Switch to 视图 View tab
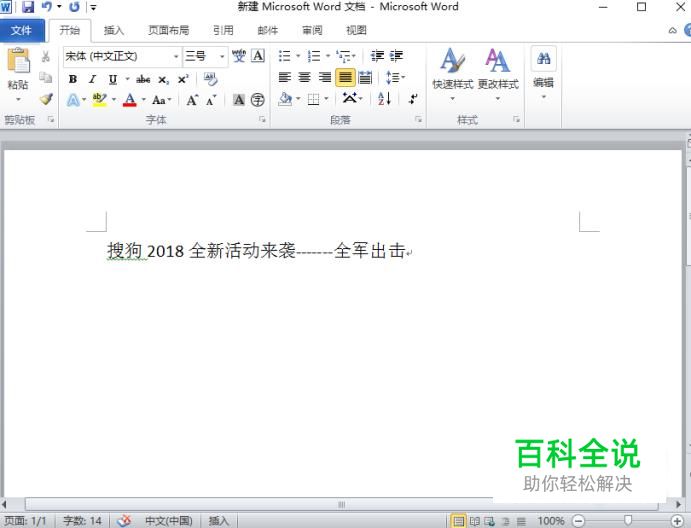Image resolution: width=691 pixels, height=528 pixels. point(356,30)
